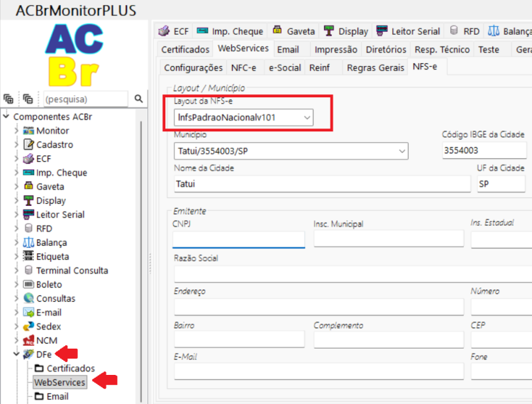Expand the Monitor tree node

pyautogui.click(x=16, y=131)
